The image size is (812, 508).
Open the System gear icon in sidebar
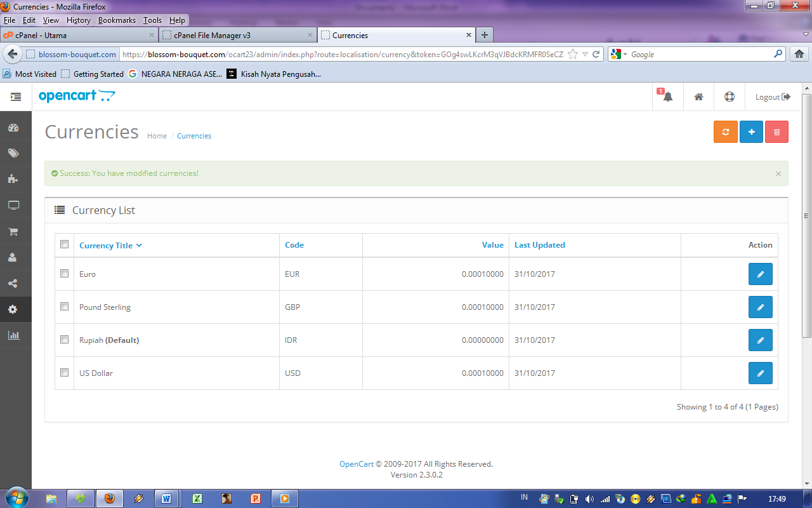pos(13,310)
